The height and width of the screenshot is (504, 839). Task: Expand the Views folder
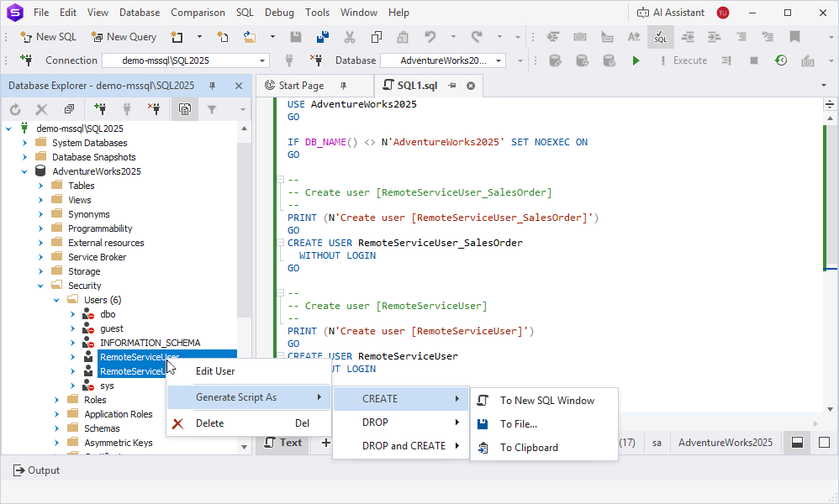click(40, 200)
